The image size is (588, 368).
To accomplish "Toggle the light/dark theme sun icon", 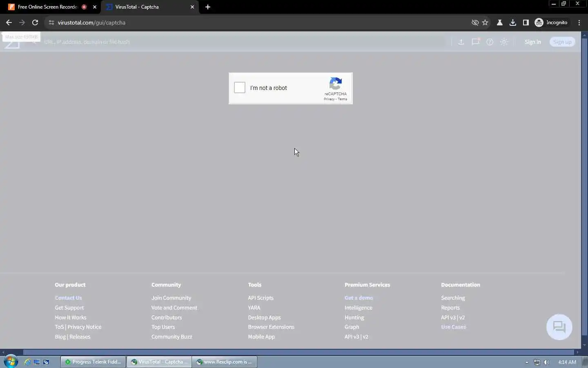I will (504, 42).
